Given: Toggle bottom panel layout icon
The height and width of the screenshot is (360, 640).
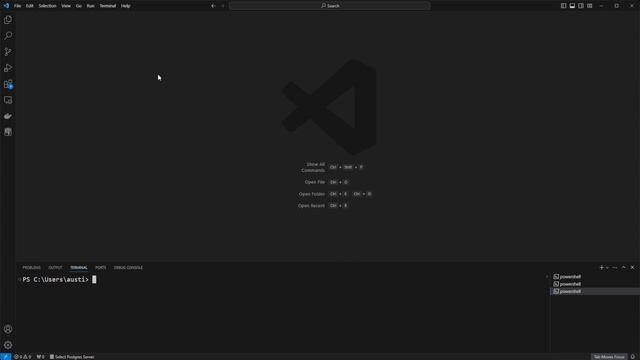Looking at the screenshot, I should click(x=572, y=6).
